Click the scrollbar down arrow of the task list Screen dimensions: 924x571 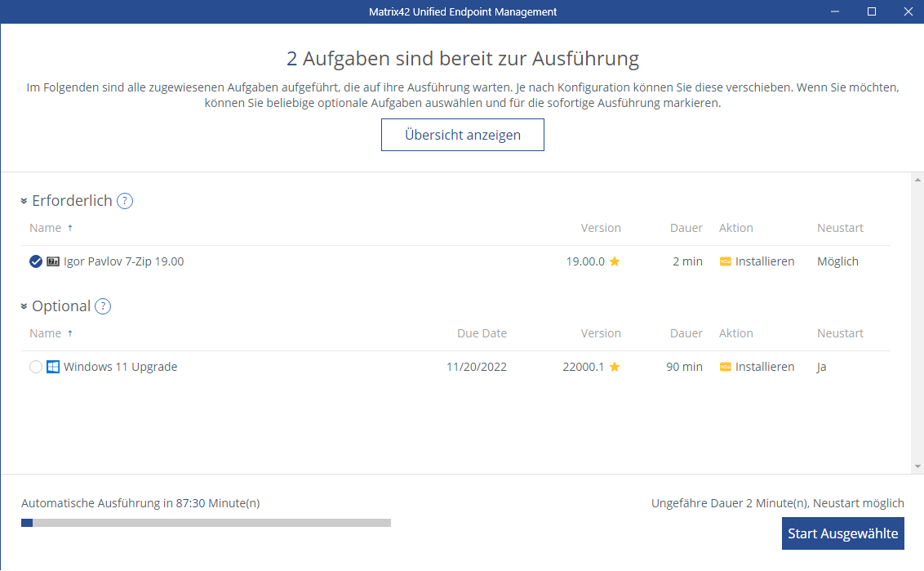pyautogui.click(x=917, y=466)
